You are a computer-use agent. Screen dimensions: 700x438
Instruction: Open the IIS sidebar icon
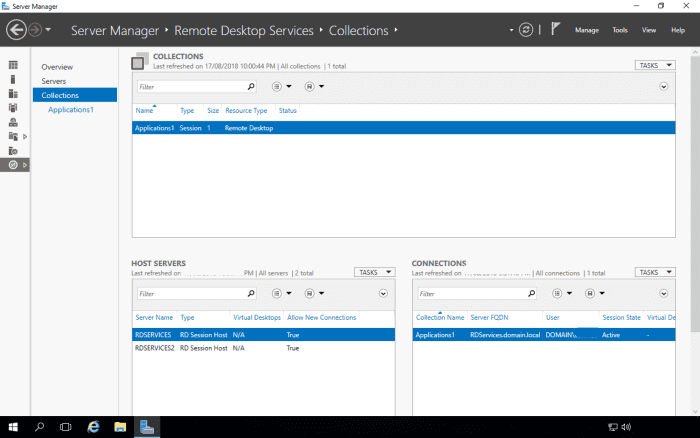pos(13,151)
